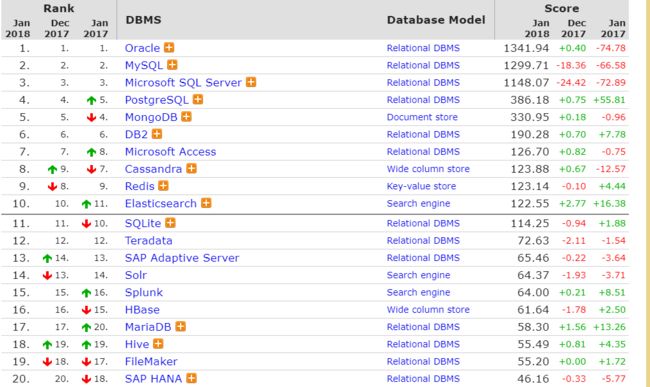Open the Teradata DBMS link
The height and width of the screenshot is (387, 650).
tap(148, 241)
